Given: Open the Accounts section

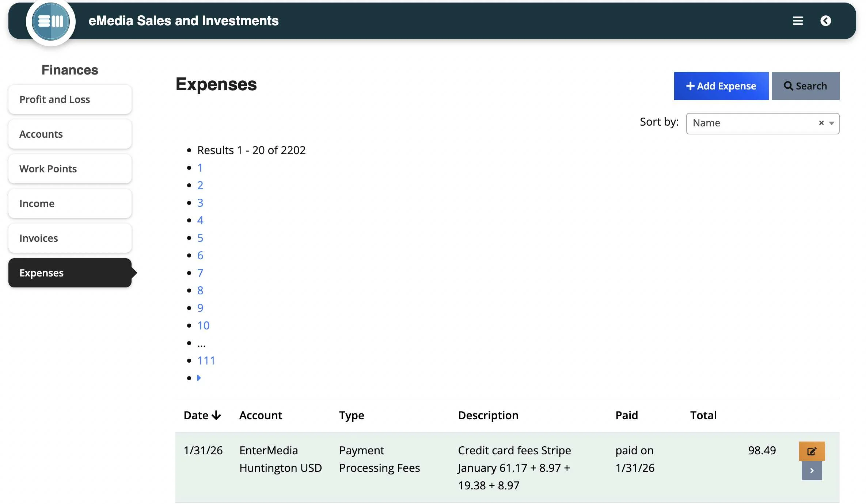Looking at the screenshot, I should pos(70,134).
